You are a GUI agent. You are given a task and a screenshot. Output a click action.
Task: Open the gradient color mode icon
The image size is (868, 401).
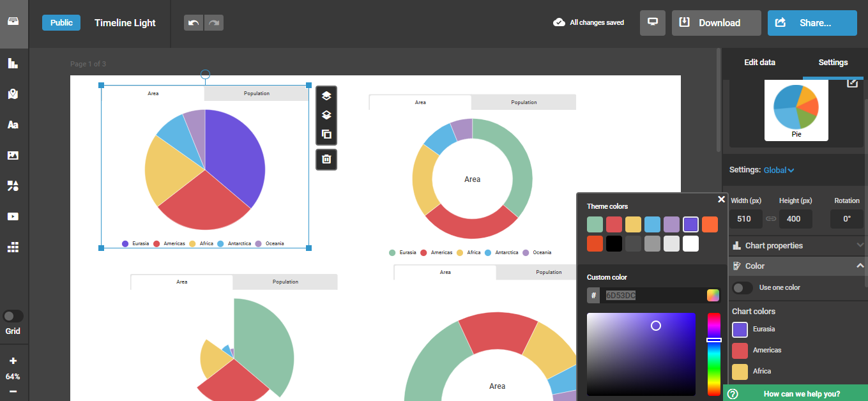713,295
